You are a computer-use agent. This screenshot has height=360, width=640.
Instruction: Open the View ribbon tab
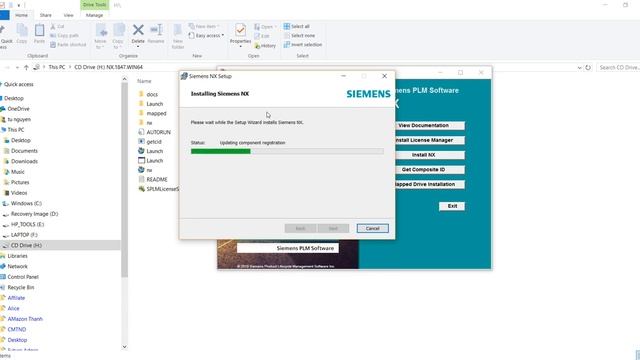click(68, 15)
